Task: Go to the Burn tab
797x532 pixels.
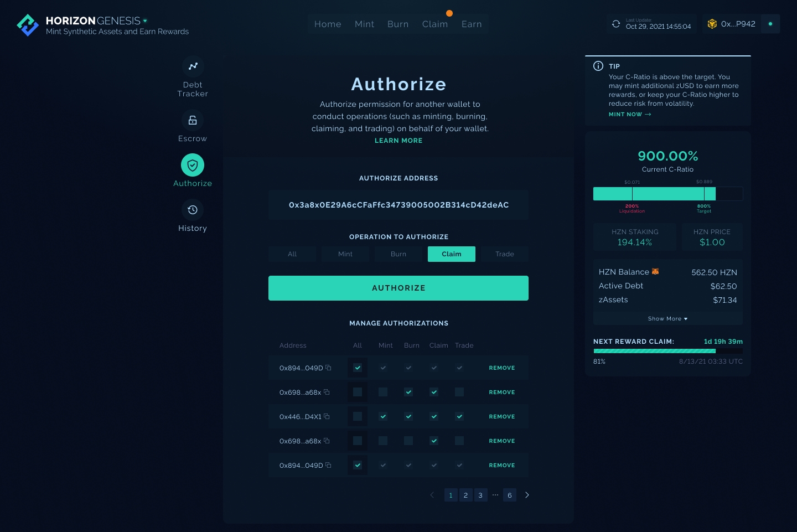Action: (x=398, y=24)
